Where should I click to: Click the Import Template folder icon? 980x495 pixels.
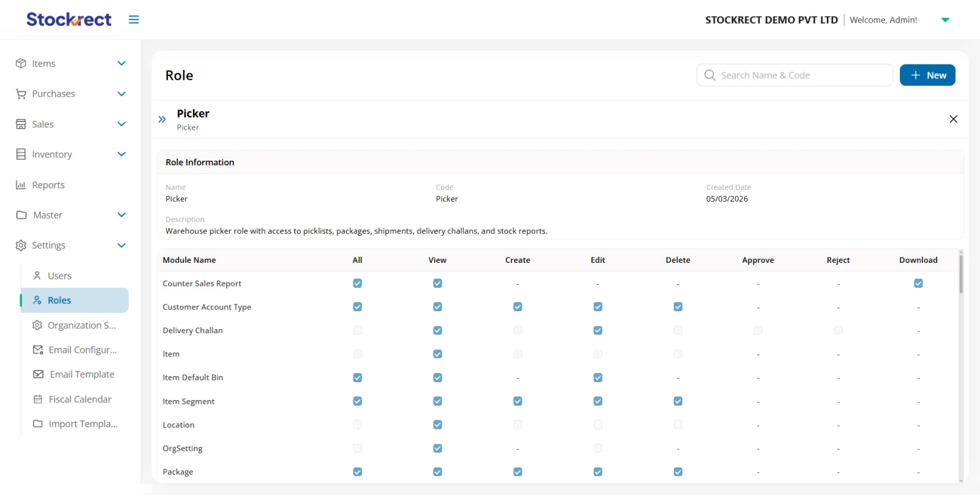click(x=38, y=423)
